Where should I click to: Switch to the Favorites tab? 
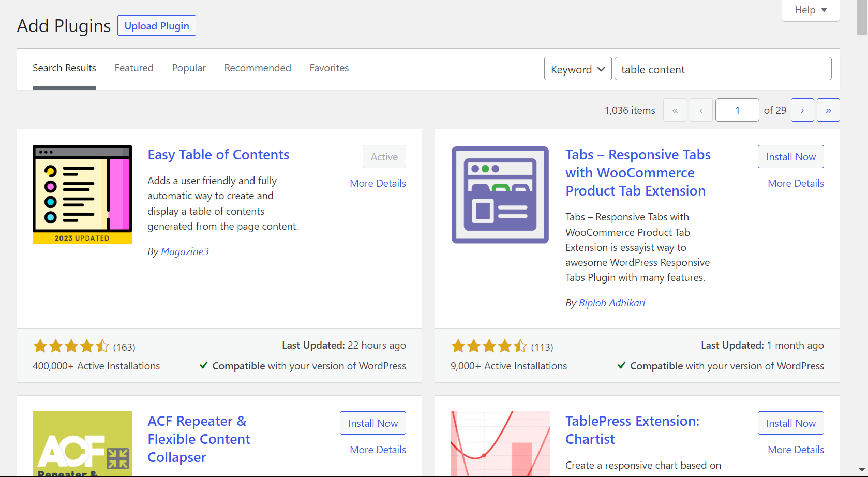329,68
